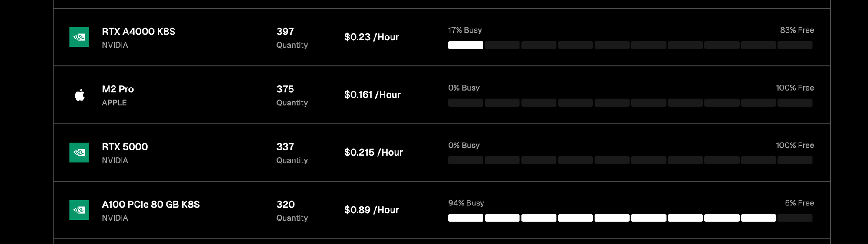Viewport: 868px width, 244px height.
Task: Click the 375 quantity value
Action: [x=285, y=89]
